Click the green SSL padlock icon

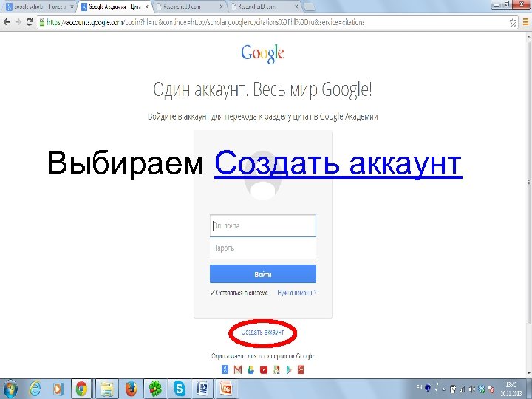pos(42,23)
